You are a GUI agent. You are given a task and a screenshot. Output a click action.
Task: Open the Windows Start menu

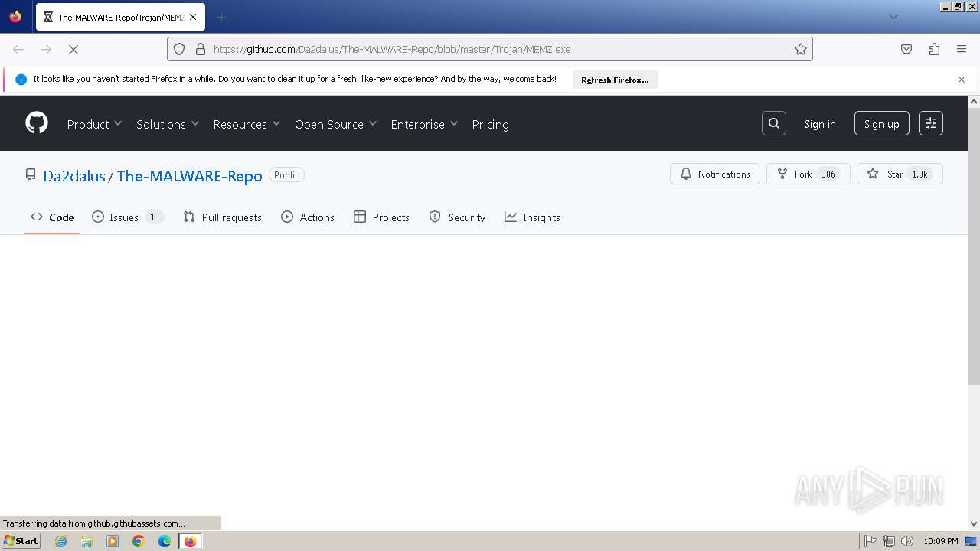[x=21, y=540]
